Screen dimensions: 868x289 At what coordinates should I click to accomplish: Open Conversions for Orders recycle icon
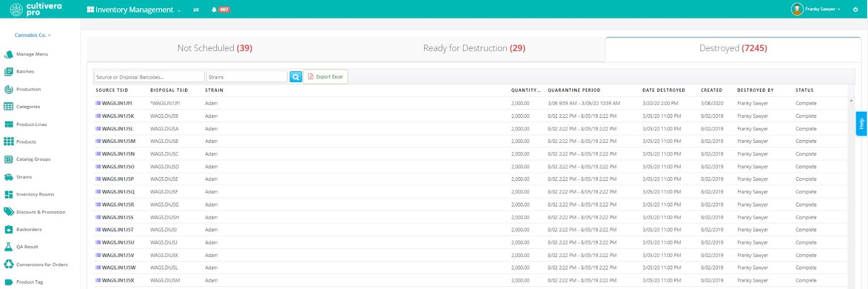point(9,265)
